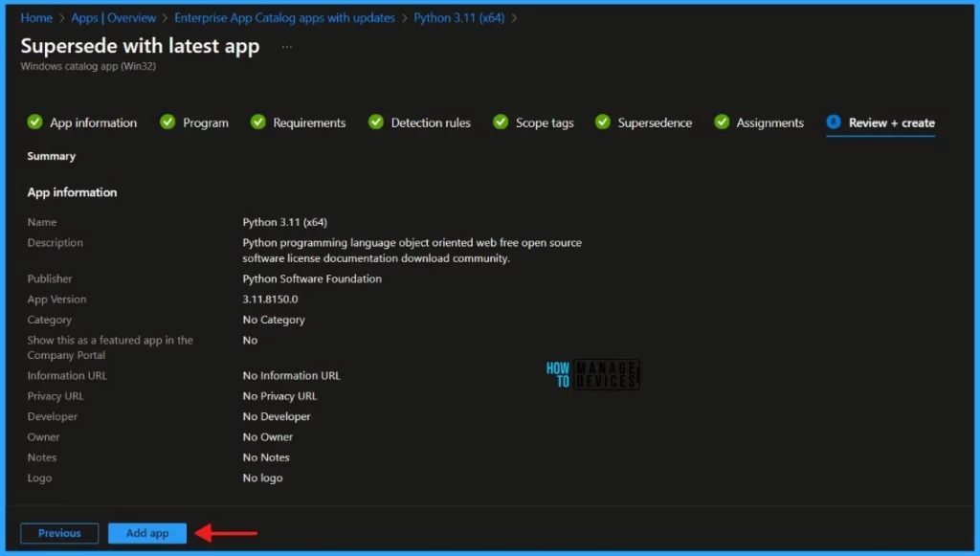The width and height of the screenshot is (980, 556).
Task: Click the No Owner value
Action: coord(268,437)
